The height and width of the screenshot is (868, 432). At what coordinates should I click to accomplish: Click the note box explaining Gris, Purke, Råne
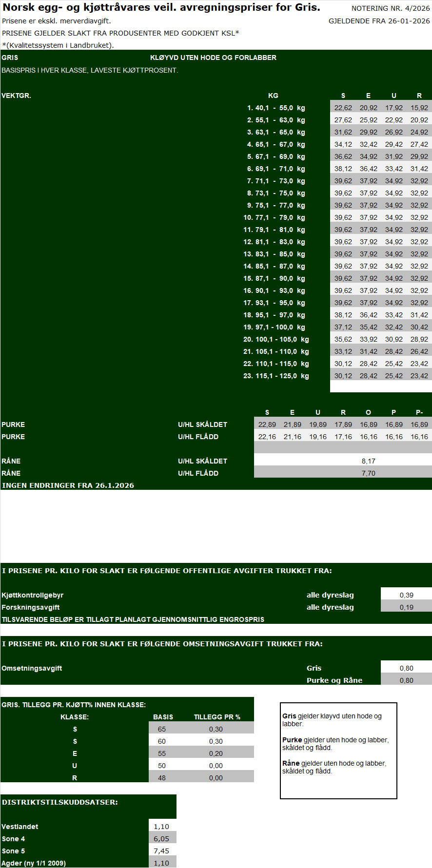click(x=338, y=751)
